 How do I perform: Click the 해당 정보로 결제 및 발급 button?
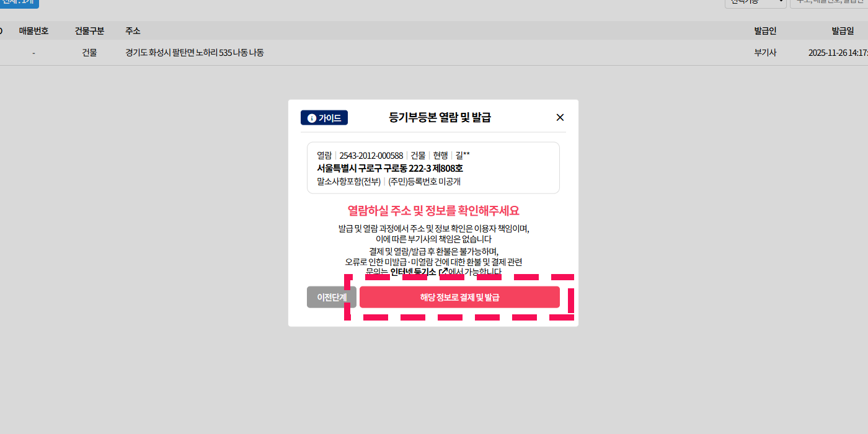[x=459, y=297]
